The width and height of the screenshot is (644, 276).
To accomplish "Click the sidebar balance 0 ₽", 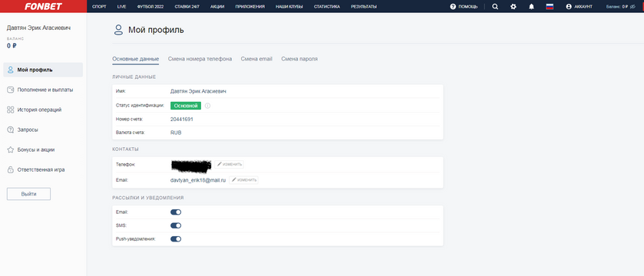I will (x=12, y=46).
